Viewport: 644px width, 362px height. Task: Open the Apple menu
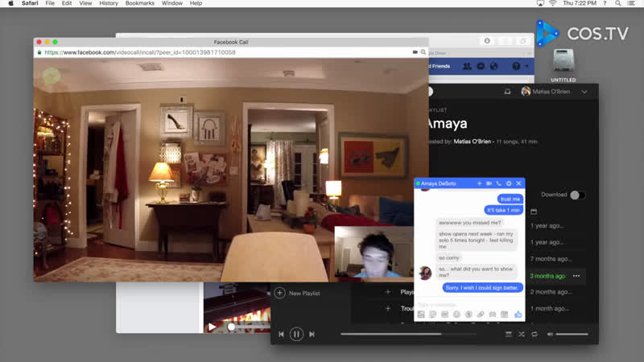tap(10, 3)
